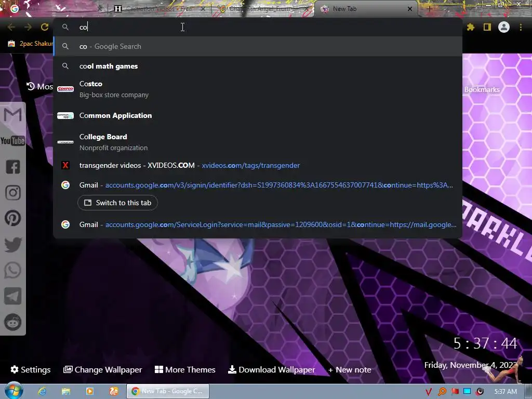
Task: Select College Board suggestion
Action: tap(258, 142)
